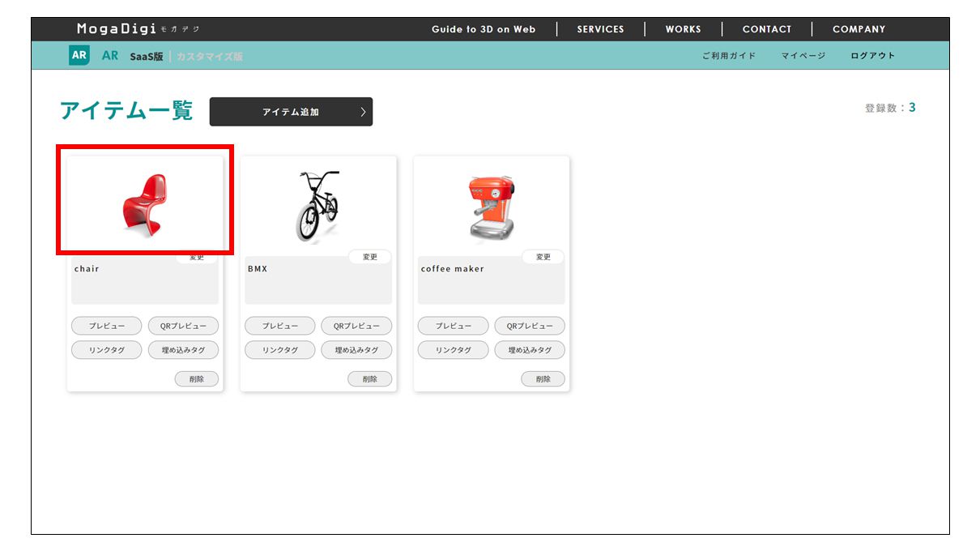Click プレビュー for the BMX
This screenshot has width=980, height=551.
pyautogui.click(x=280, y=326)
